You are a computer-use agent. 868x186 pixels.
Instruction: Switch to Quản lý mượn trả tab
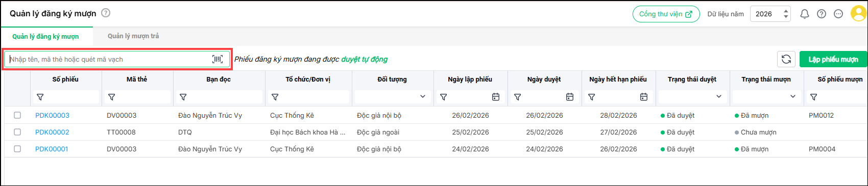[x=133, y=36]
